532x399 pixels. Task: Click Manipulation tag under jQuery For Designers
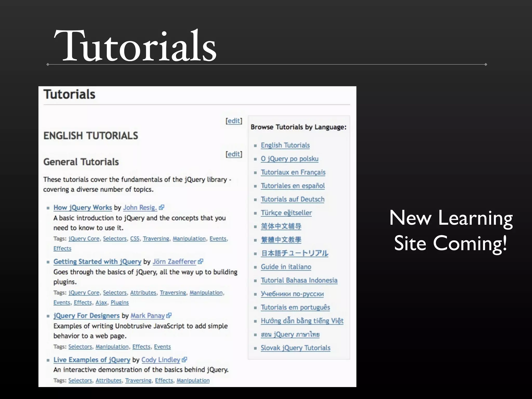tap(112, 347)
